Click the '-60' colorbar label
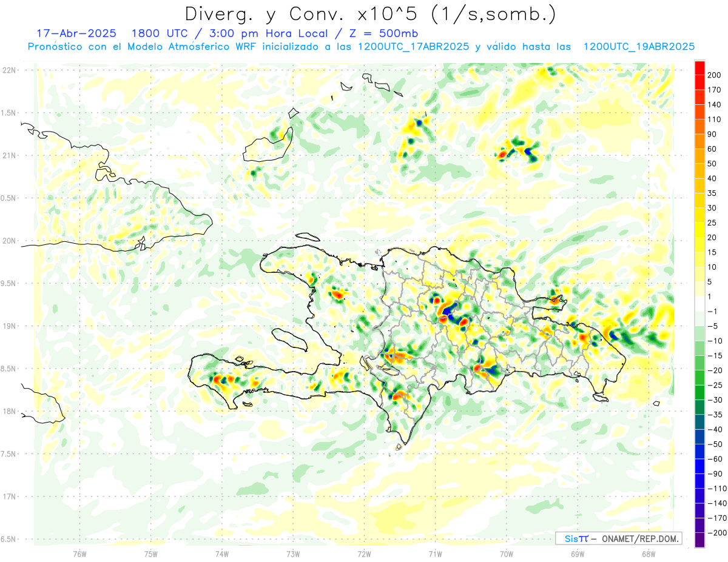This screenshot has width=728, height=562. point(716,459)
